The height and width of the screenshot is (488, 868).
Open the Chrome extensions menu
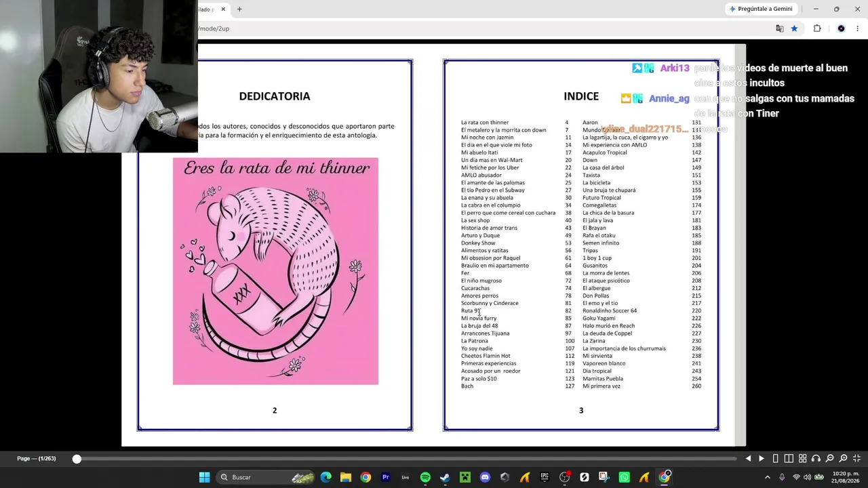(x=817, y=28)
